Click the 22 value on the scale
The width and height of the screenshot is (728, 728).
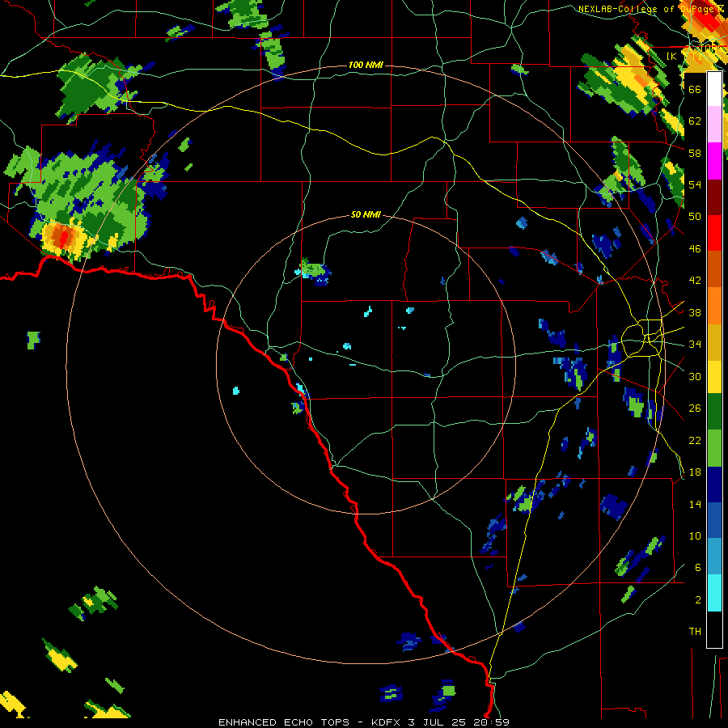[x=695, y=440]
